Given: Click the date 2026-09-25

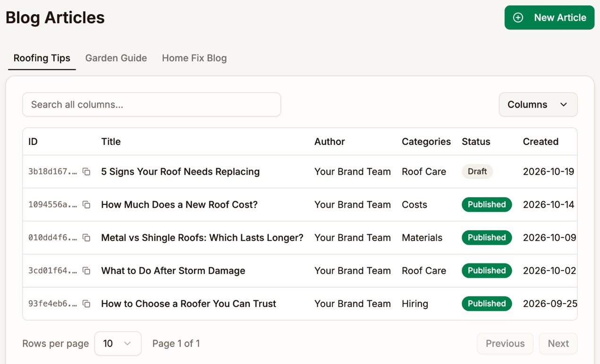Looking at the screenshot, I should coord(550,304).
